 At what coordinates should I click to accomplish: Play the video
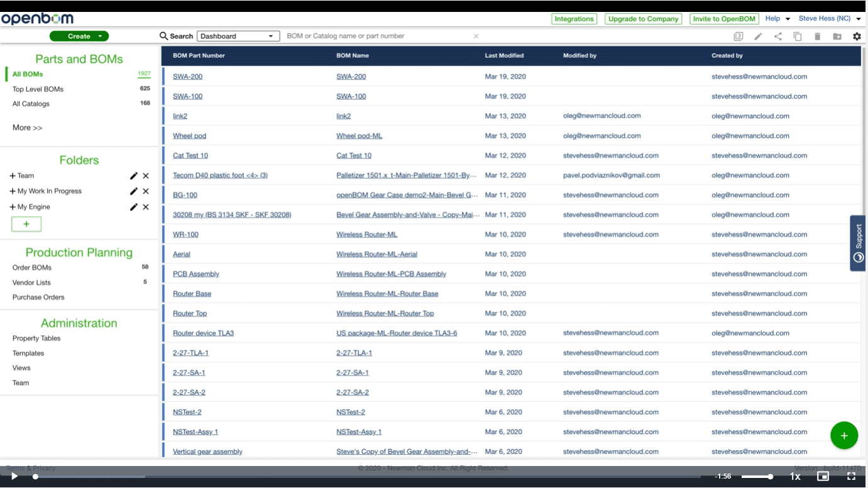[x=14, y=477]
